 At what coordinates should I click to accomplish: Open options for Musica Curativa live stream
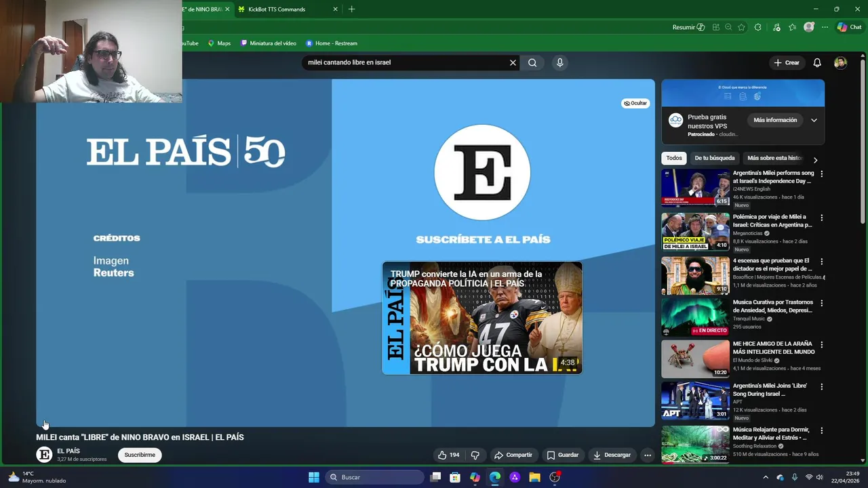click(x=822, y=304)
